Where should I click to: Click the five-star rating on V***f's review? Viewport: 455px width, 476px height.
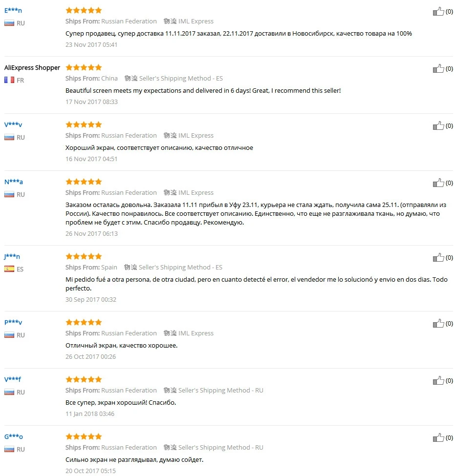coord(84,379)
